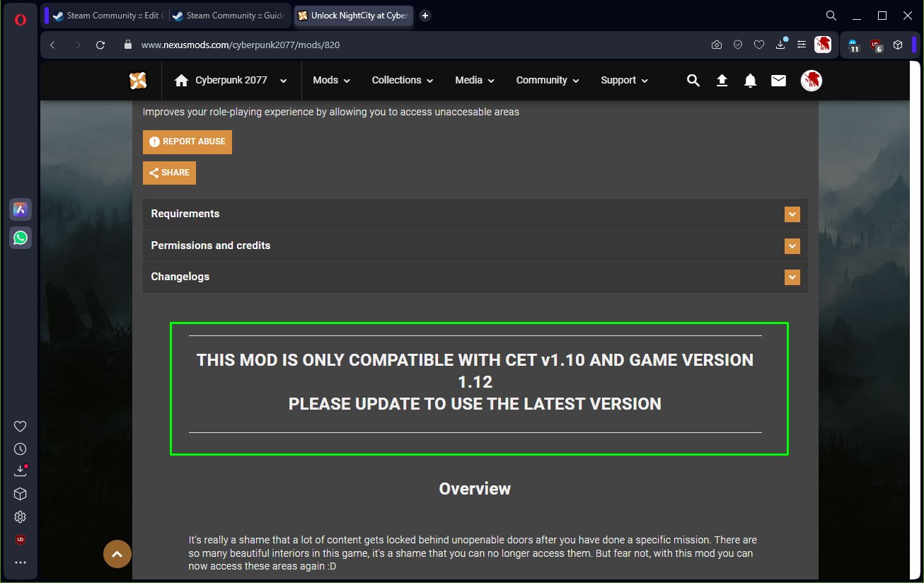
Task: Jump back to top with the round arrow button
Action: pos(117,554)
